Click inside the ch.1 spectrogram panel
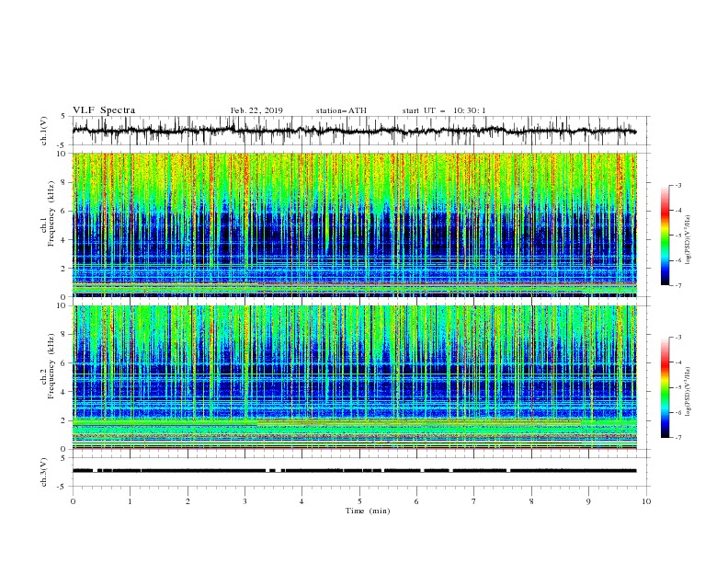 [355, 224]
